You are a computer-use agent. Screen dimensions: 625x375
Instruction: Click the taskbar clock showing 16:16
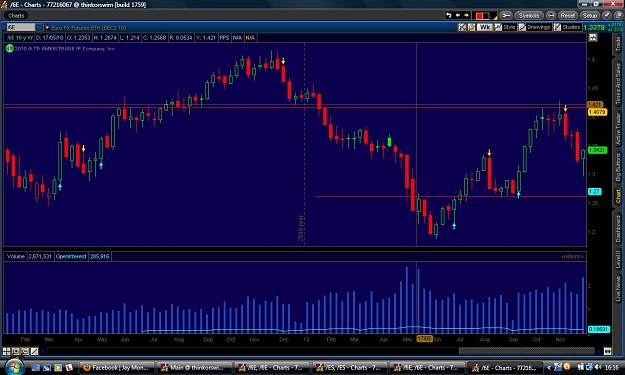pyautogui.click(x=611, y=367)
